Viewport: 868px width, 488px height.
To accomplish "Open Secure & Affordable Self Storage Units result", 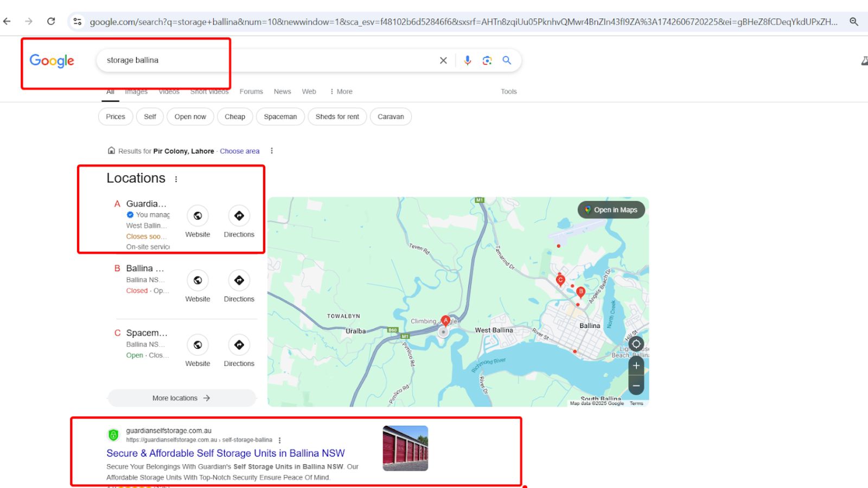I will point(226,453).
